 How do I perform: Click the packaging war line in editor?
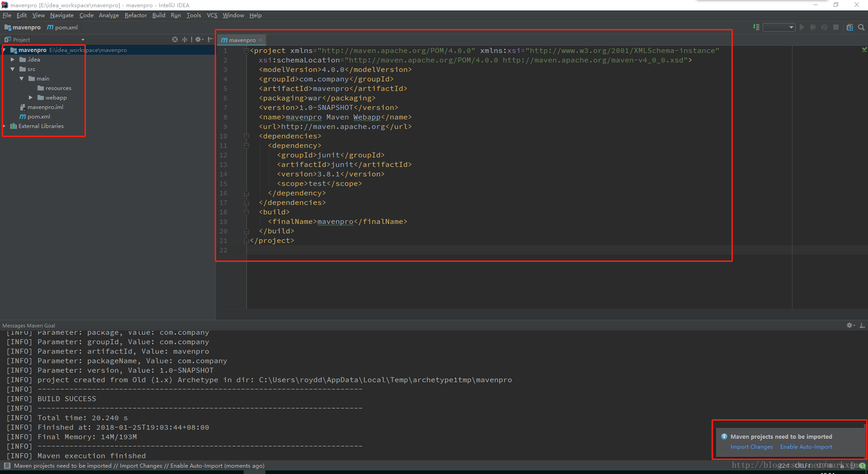pyautogui.click(x=317, y=98)
